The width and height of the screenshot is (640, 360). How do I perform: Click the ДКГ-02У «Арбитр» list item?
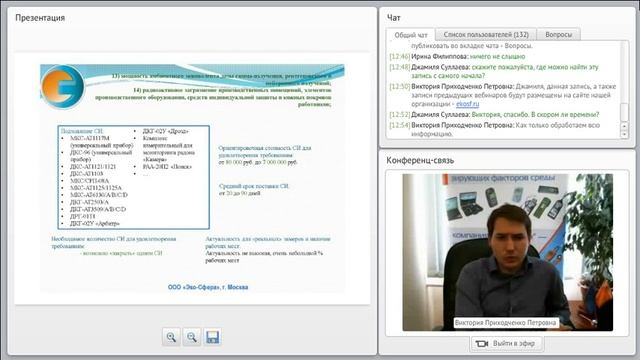click(x=95, y=224)
